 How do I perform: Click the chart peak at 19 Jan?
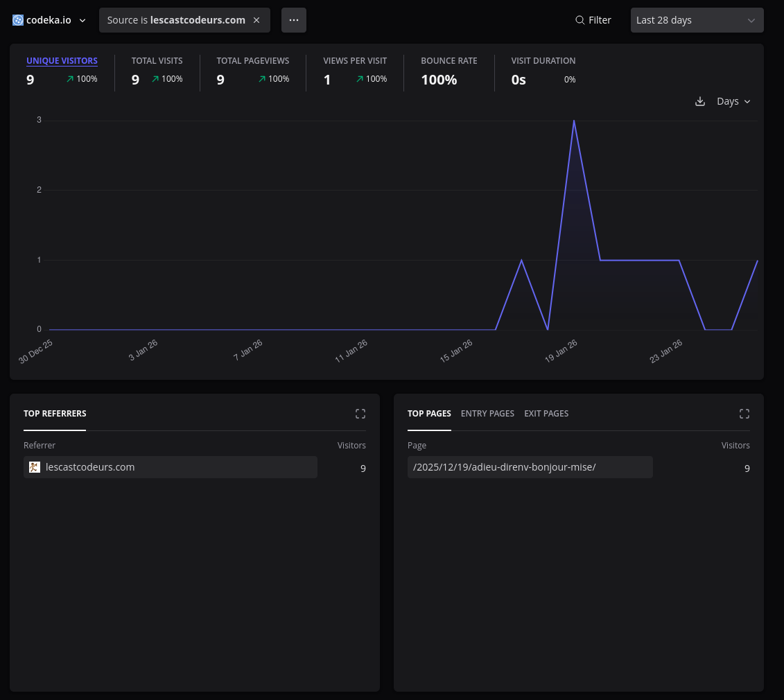coord(574,121)
